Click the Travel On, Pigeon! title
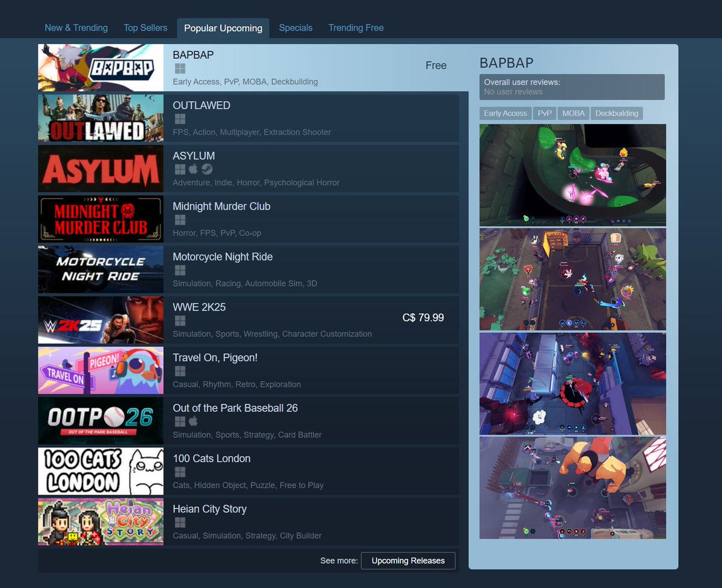This screenshot has width=722, height=588. 215,357
